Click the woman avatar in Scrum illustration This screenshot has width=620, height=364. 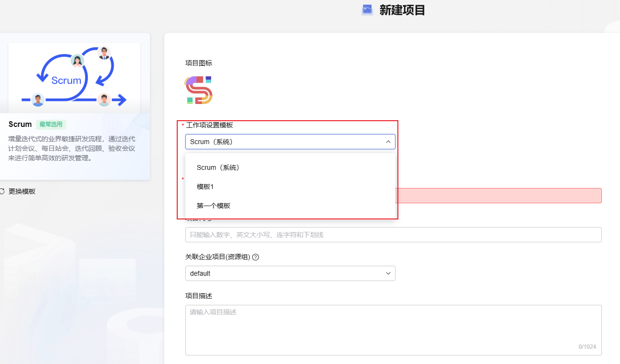tap(77, 61)
